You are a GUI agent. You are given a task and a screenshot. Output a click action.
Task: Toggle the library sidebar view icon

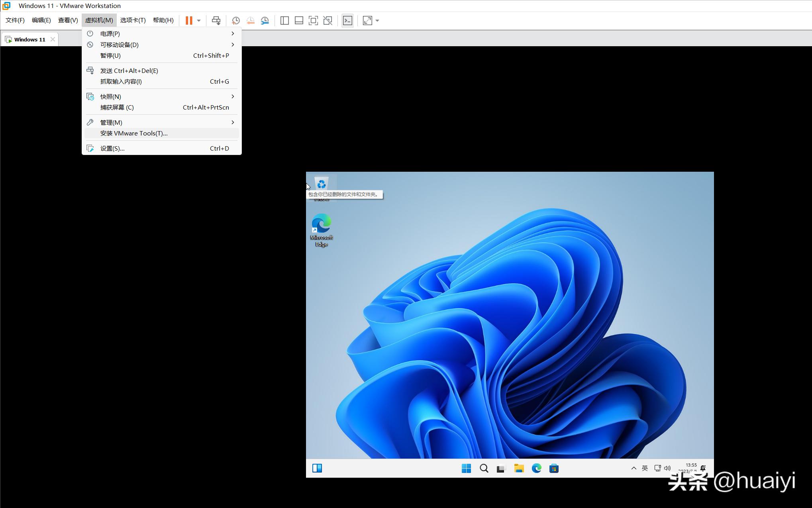pos(284,20)
